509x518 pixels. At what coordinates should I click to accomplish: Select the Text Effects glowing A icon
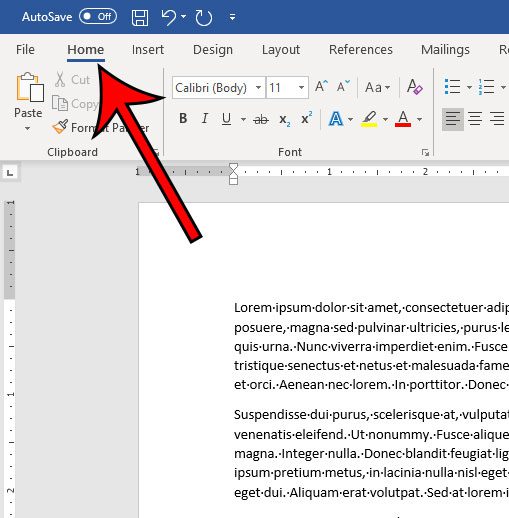[x=336, y=119]
